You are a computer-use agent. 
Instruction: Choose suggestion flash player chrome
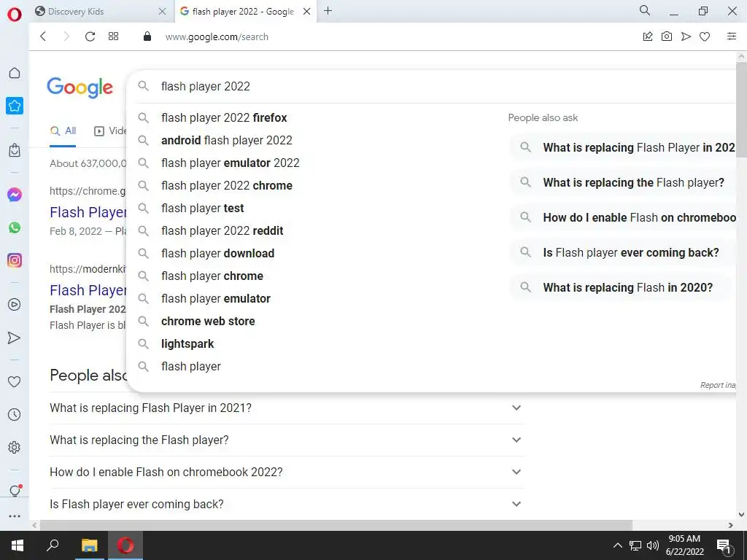212,276
